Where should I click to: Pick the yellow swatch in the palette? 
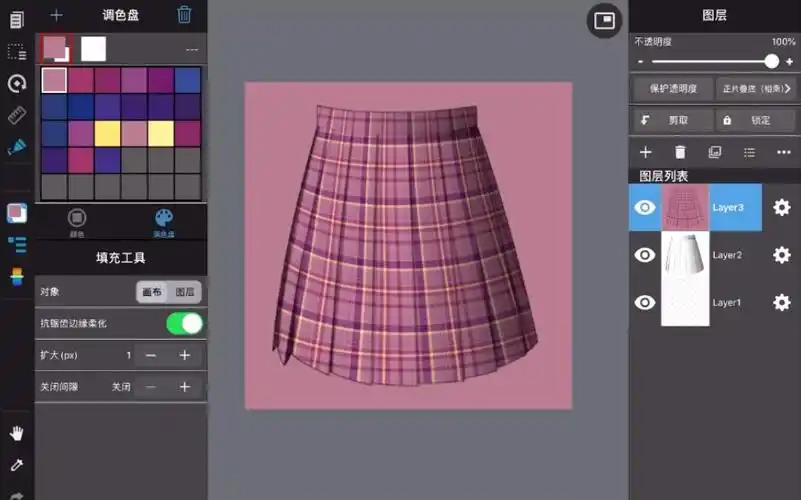(107, 133)
